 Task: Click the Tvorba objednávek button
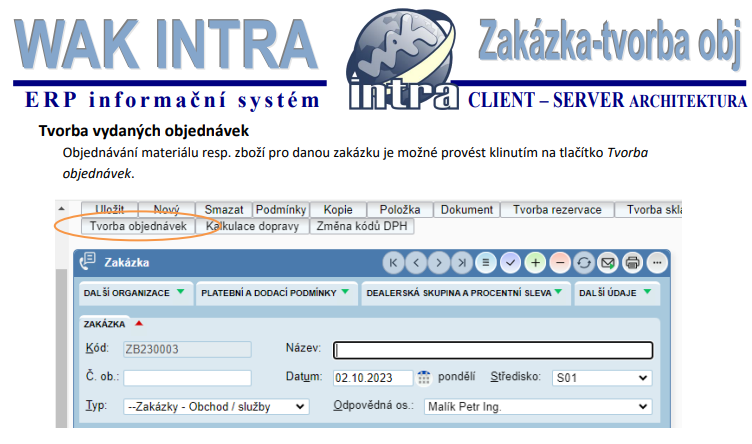pyautogui.click(x=138, y=227)
